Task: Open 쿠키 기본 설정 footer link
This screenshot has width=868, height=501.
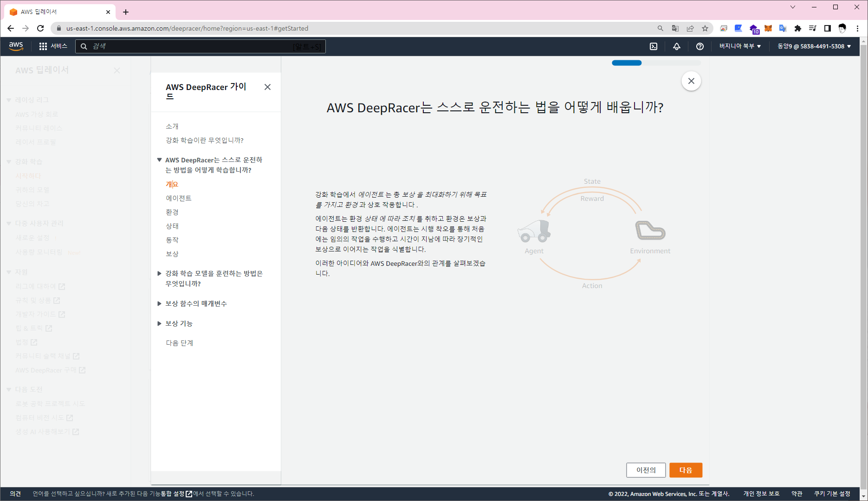Action: point(832,494)
